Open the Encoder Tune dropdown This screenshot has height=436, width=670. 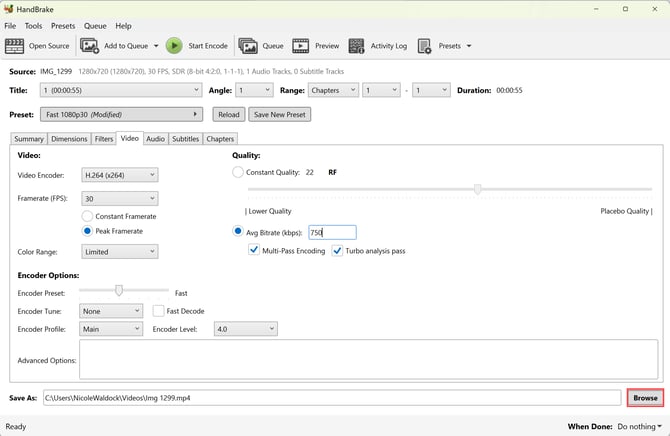click(111, 311)
